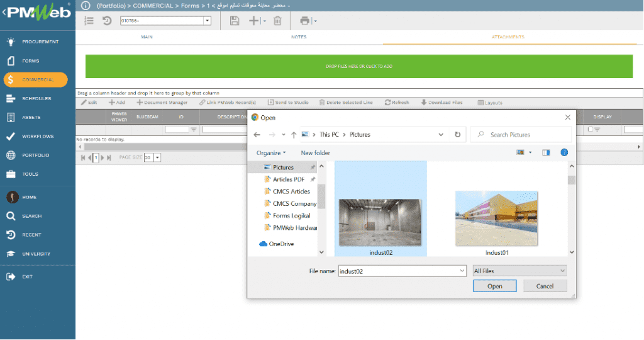
Task: Cancel the Open file dialog
Action: pos(545,286)
